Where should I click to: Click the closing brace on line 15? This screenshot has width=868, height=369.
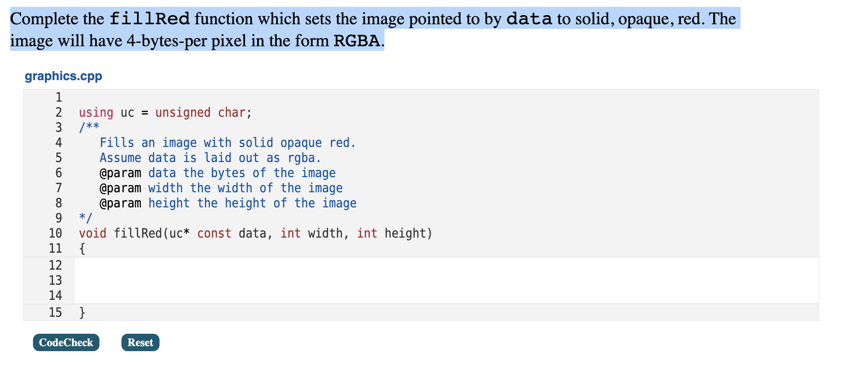click(82, 312)
